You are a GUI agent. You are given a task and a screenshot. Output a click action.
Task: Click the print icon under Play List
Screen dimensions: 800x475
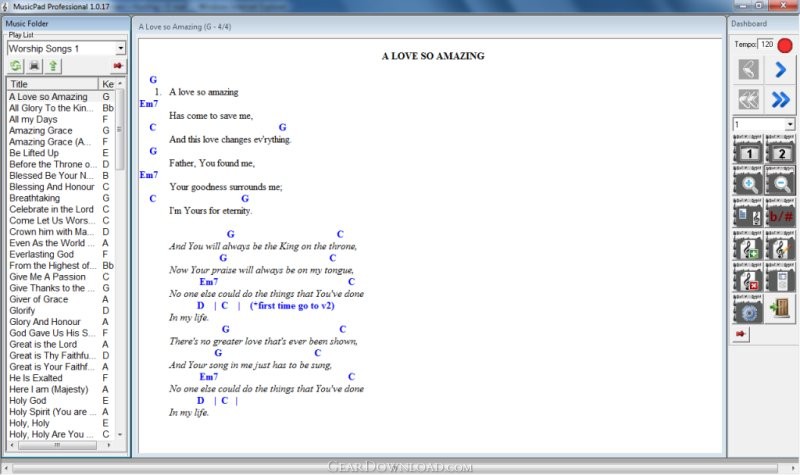click(x=34, y=66)
